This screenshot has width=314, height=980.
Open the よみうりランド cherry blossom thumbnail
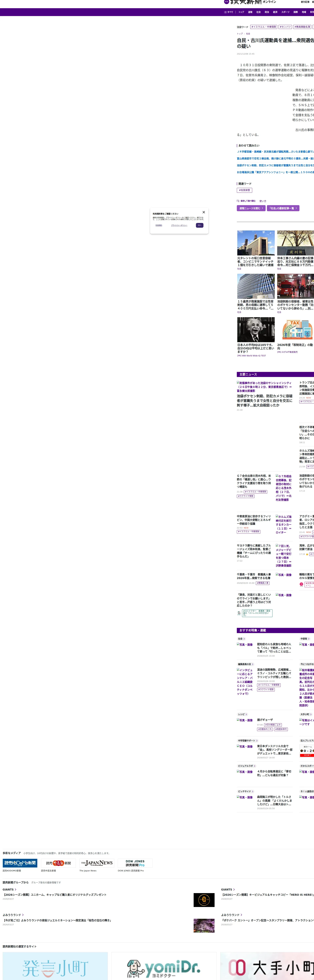coord(204,926)
